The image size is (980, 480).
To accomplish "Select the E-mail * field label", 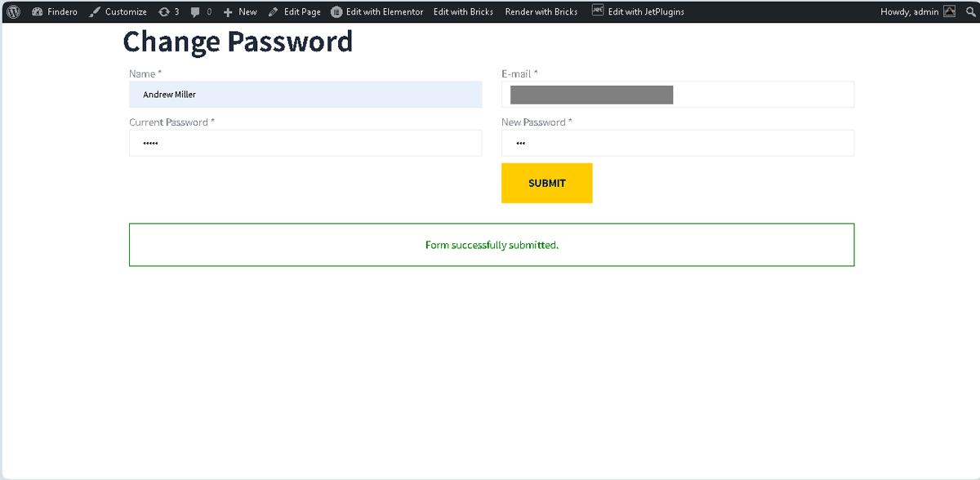I will click(x=519, y=74).
